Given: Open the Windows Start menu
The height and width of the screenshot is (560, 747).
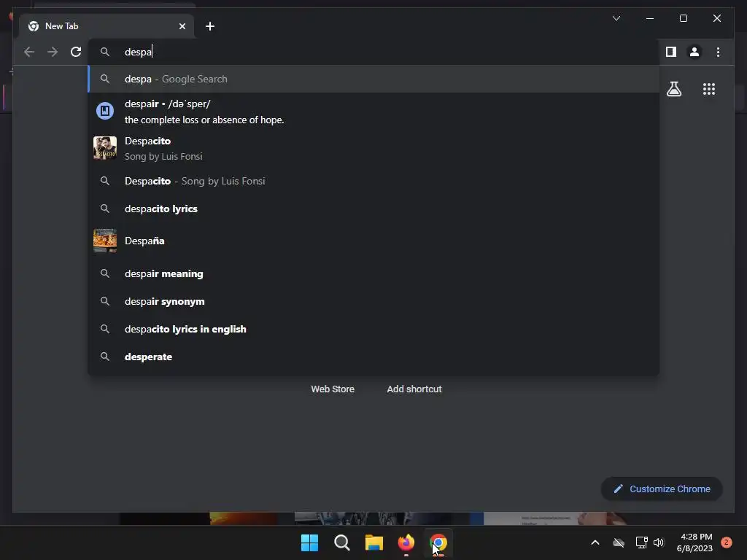Looking at the screenshot, I should [309, 542].
